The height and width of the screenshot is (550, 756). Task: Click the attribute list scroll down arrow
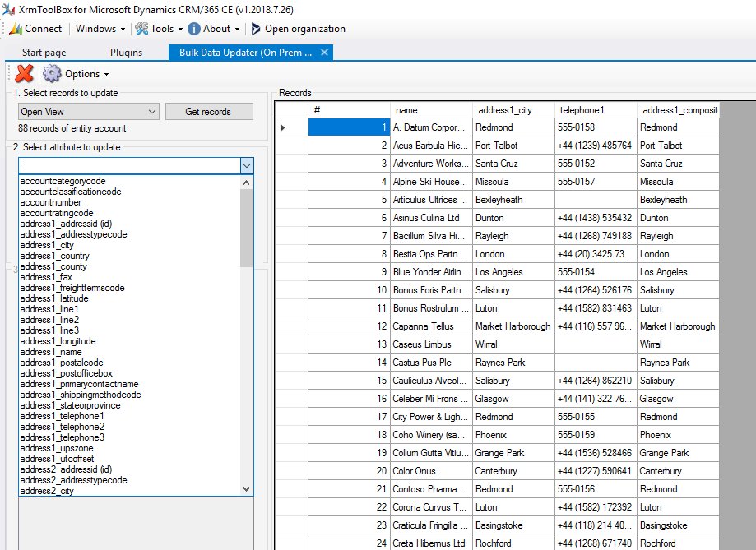(x=246, y=489)
